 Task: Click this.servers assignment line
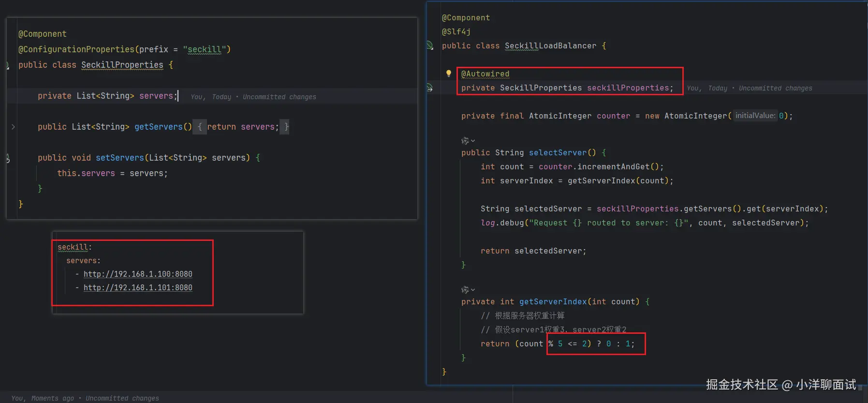pos(112,173)
